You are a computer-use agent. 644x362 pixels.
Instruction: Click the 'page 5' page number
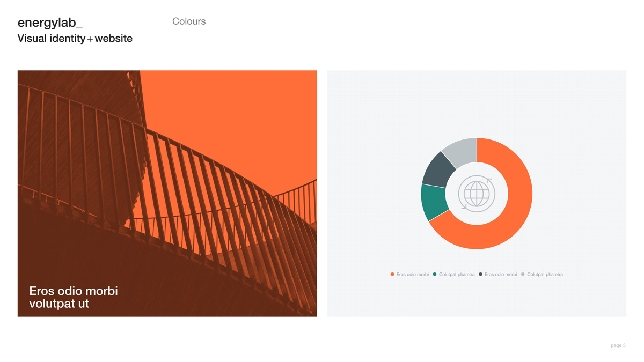click(x=618, y=345)
